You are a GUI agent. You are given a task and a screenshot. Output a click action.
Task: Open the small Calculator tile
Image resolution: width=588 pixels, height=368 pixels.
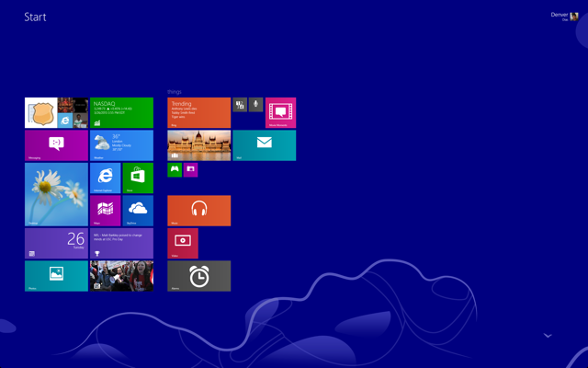point(240,104)
